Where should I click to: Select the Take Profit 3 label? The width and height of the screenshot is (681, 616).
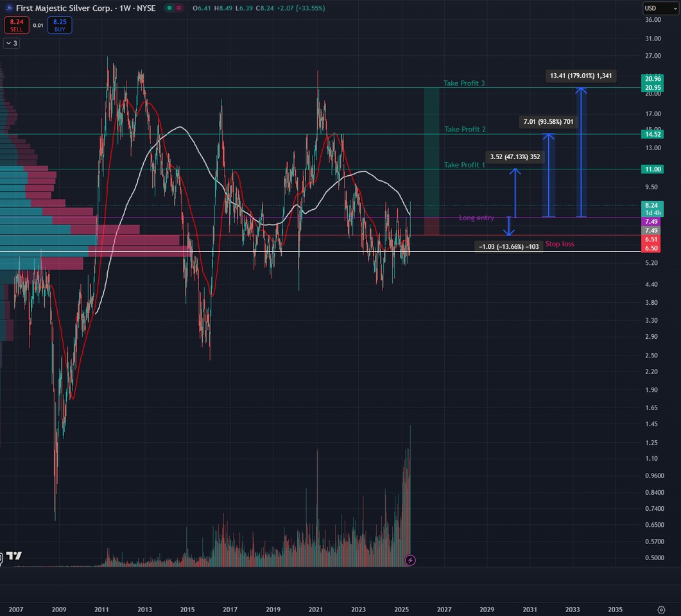(464, 83)
